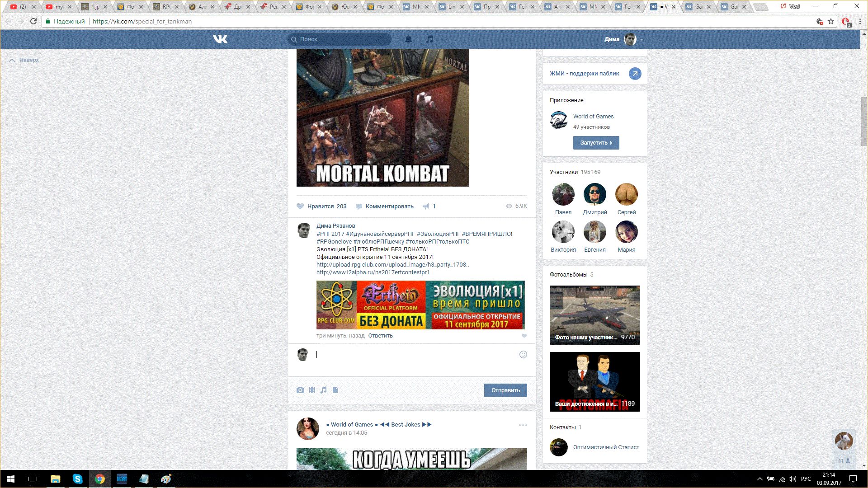Switch to the RPC tab
Image resolution: width=868 pixels, height=488 pixels.
166,7
